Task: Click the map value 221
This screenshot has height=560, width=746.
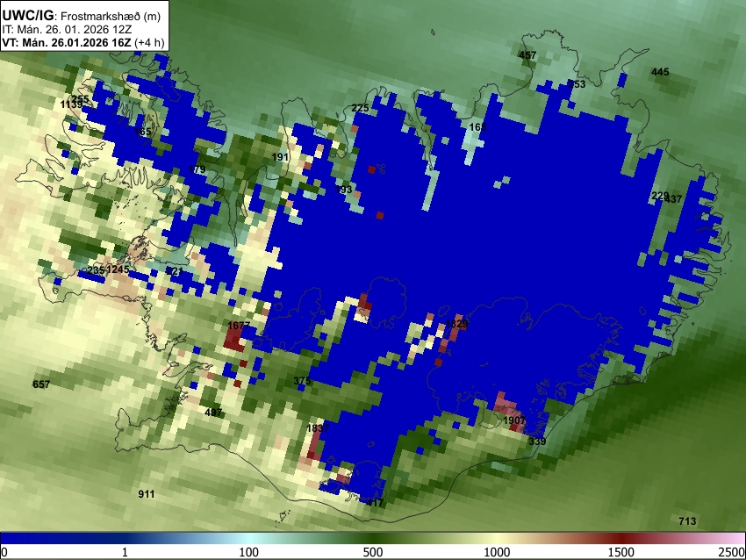Action: pos(175,271)
